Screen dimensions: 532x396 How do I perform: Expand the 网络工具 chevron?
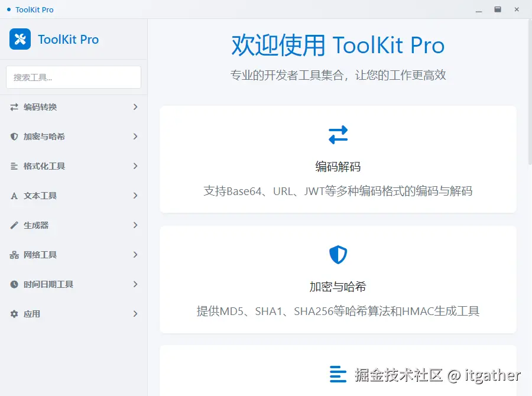pos(135,255)
